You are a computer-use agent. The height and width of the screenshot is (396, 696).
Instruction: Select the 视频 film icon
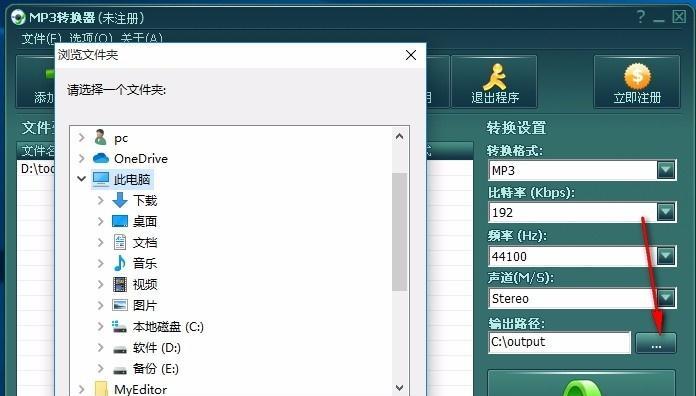click(x=120, y=284)
